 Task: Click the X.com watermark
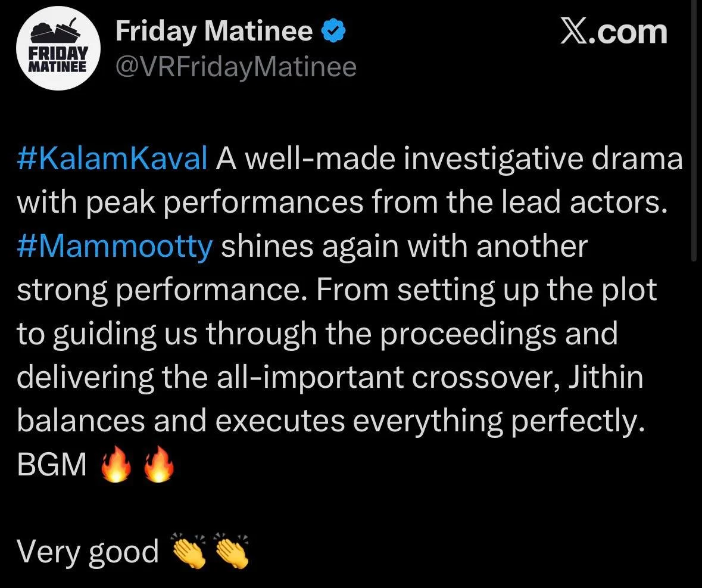[x=614, y=32]
